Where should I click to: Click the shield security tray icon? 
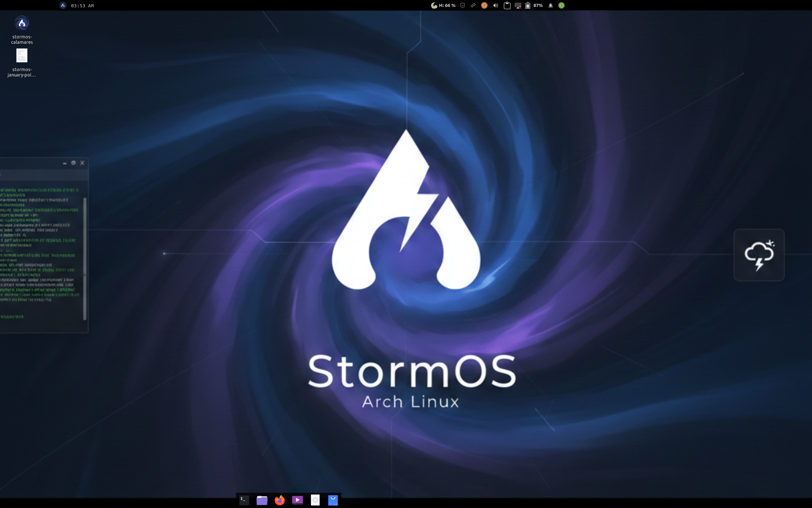click(462, 5)
